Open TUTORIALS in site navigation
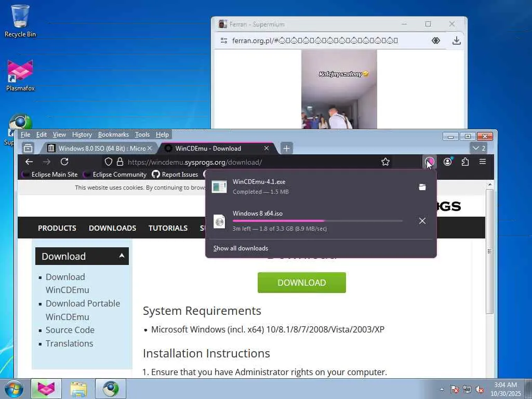Viewport: 532px width, 399px height. 168,228
